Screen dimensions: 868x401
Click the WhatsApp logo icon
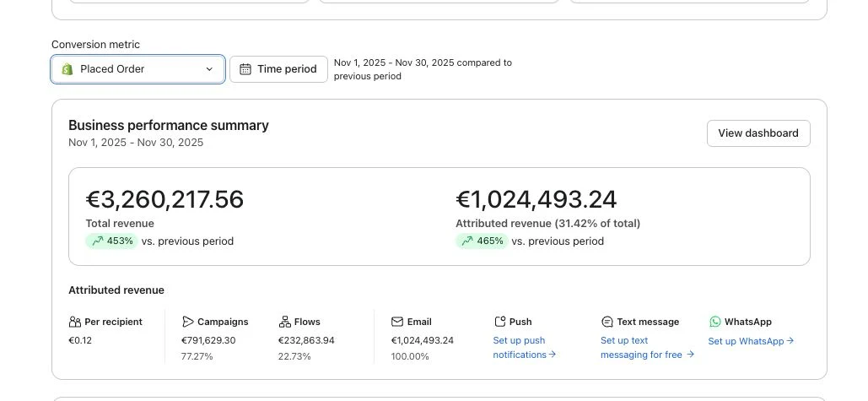coord(715,322)
